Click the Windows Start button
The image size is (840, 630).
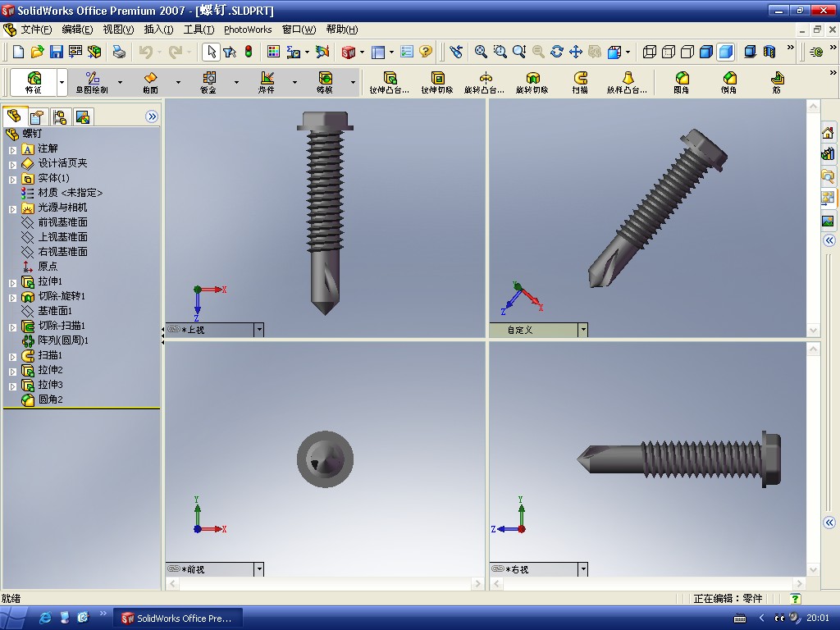[x=13, y=619]
